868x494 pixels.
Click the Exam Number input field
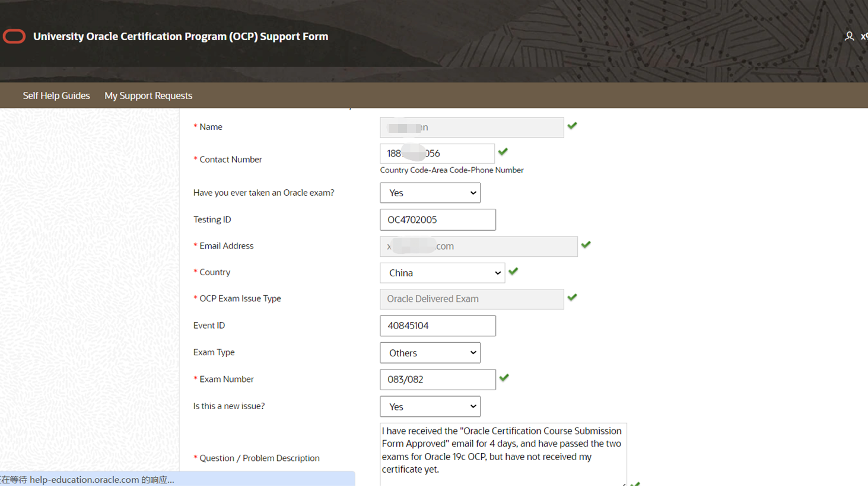point(438,380)
